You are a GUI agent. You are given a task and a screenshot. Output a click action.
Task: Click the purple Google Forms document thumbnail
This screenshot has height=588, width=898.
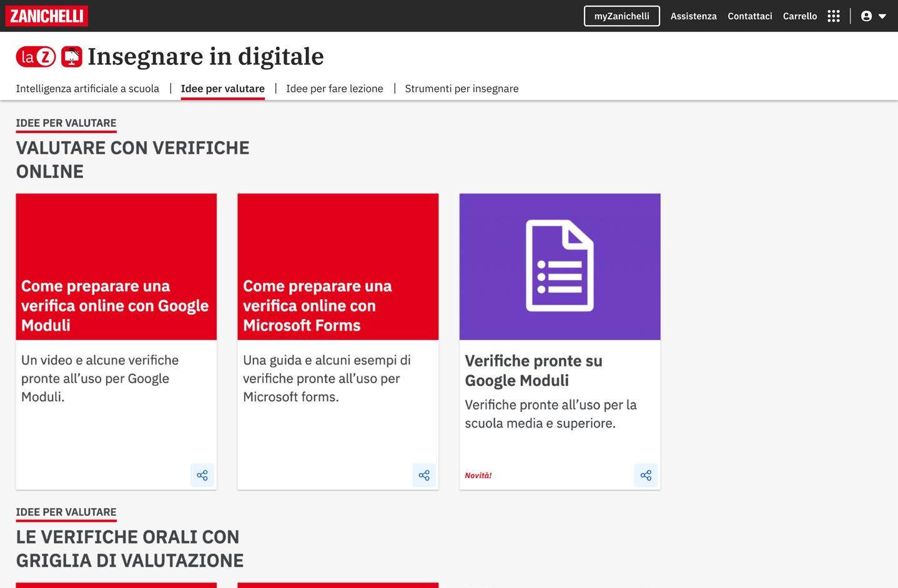(x=560, y=267)
